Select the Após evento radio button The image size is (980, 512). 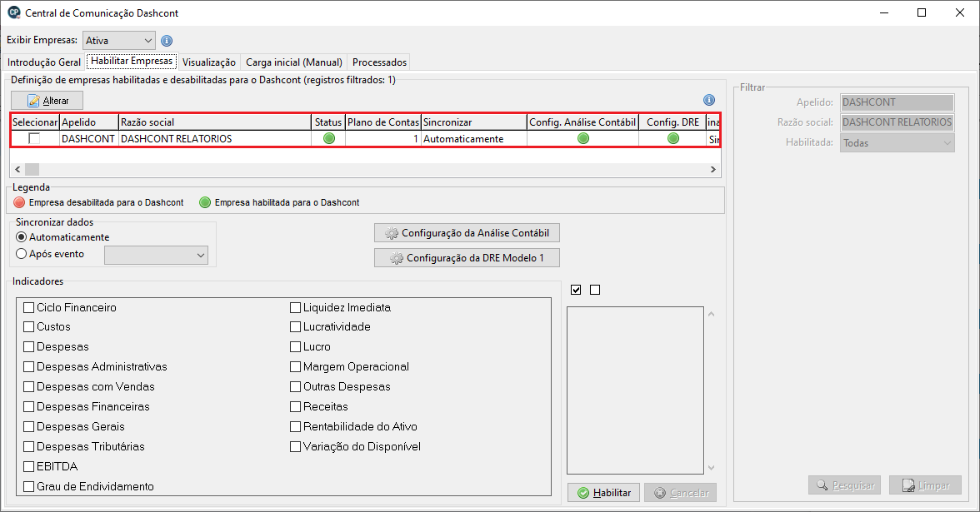click(x=22, y=254)
